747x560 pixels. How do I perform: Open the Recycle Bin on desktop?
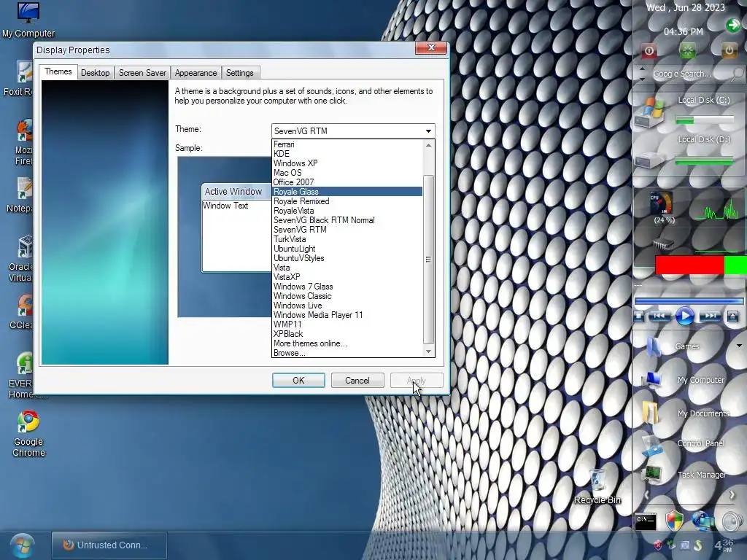pos(597,486)
